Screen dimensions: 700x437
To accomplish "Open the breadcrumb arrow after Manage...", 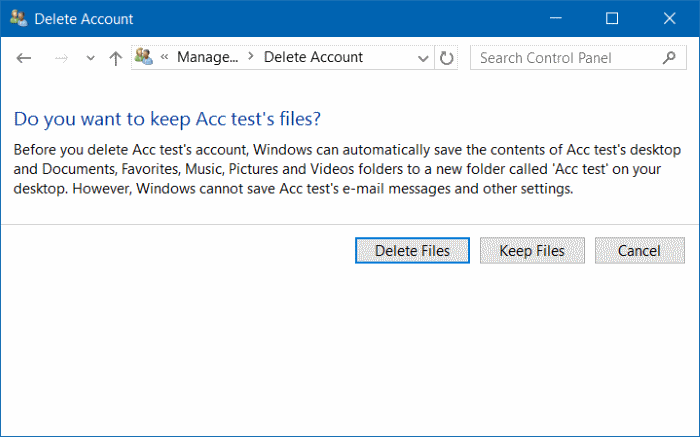I will click(251, 56).
